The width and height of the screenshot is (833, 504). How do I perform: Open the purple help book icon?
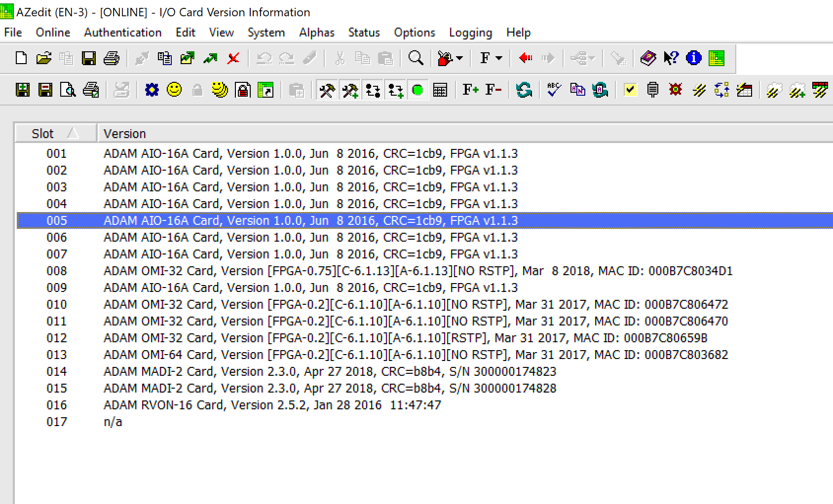pyautogui.click(x=648, y=58)
